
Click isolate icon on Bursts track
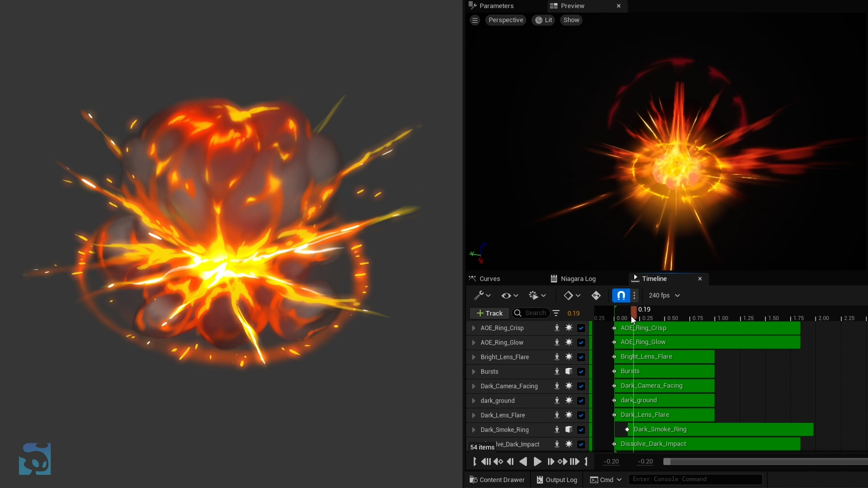coord(557,371)
